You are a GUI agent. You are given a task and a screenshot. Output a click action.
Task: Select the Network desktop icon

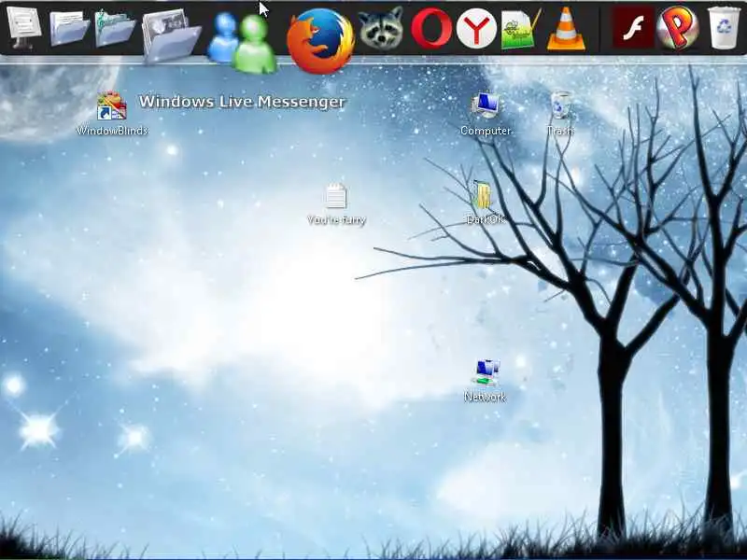pyautogui.click(x=485, y=381)
